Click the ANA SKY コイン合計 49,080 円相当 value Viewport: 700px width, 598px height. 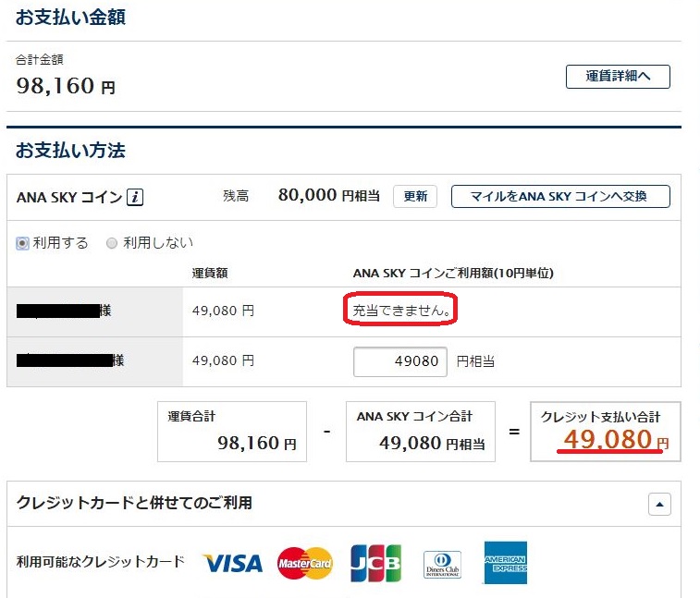pyautogui.click(x=432, y=443)
